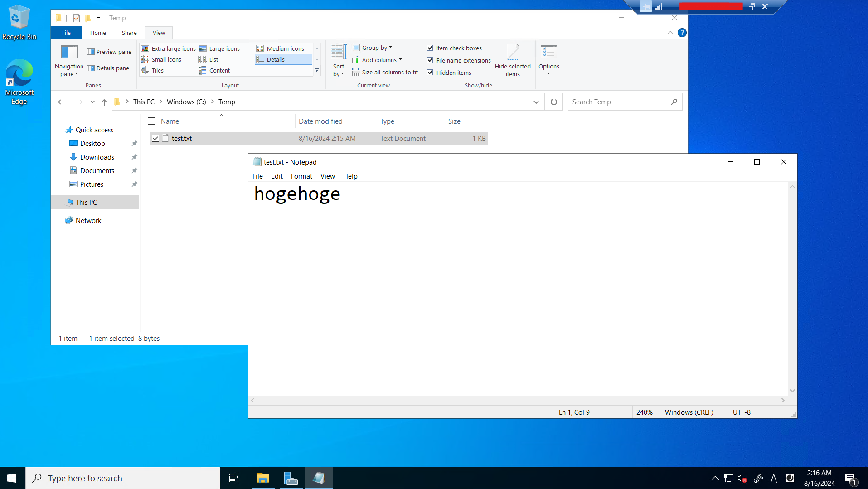
Task: Open Downloads in Quick access
Action: click(x=97, y=157)
